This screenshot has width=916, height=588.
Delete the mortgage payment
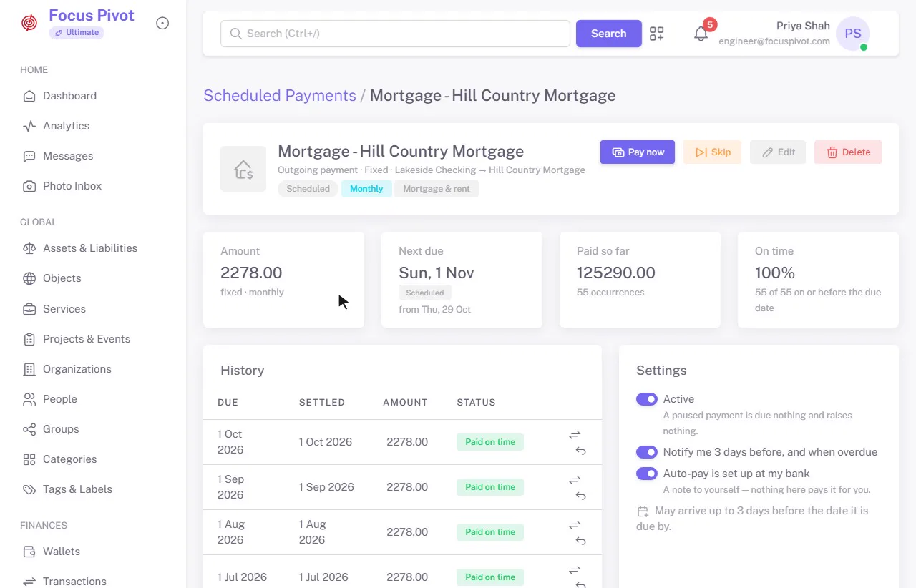point(848,152)
